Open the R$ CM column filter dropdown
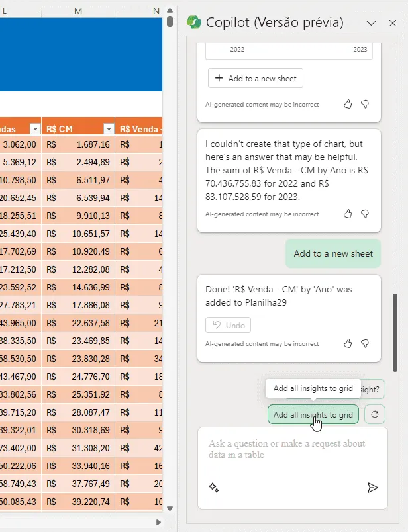Viewport: 408px width, 532px height. pos(109,129)
